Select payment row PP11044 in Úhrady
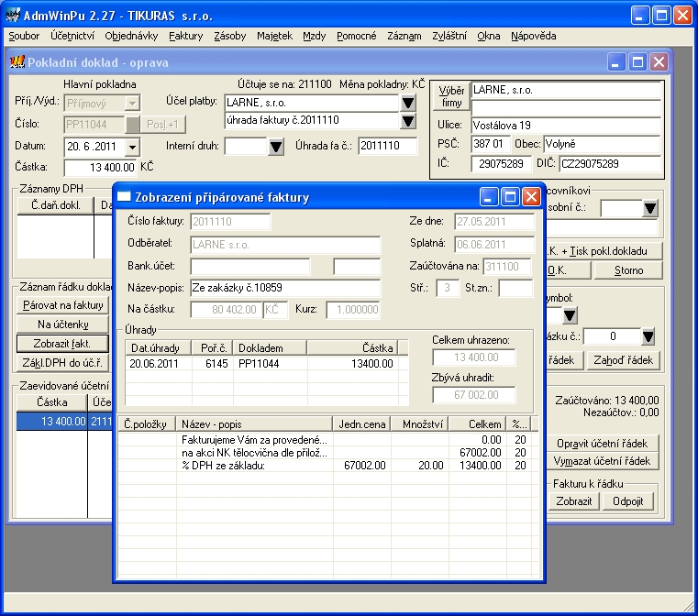The height and width of the screenshot is (616, 698). click(x=266, y=363)
